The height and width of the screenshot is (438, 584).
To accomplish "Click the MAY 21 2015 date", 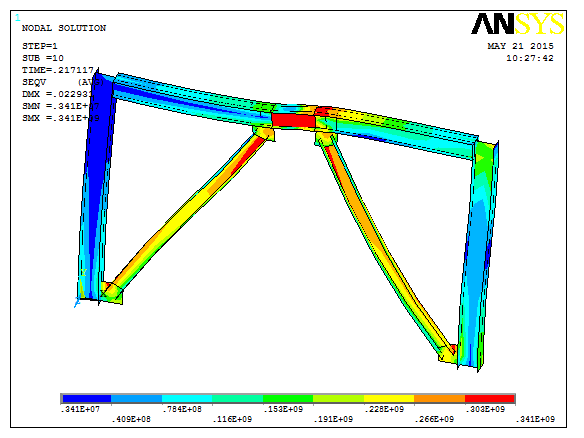I will point(520,46).
